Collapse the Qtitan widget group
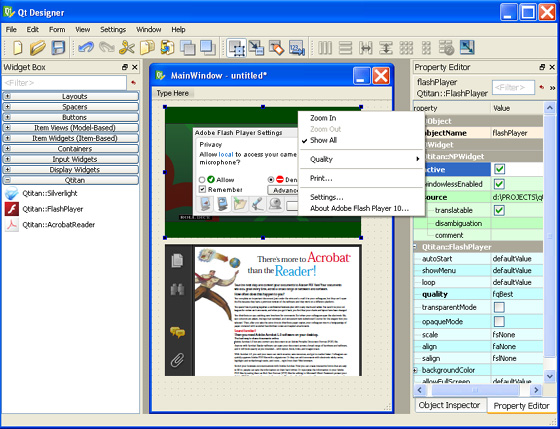 click(8, 180)
